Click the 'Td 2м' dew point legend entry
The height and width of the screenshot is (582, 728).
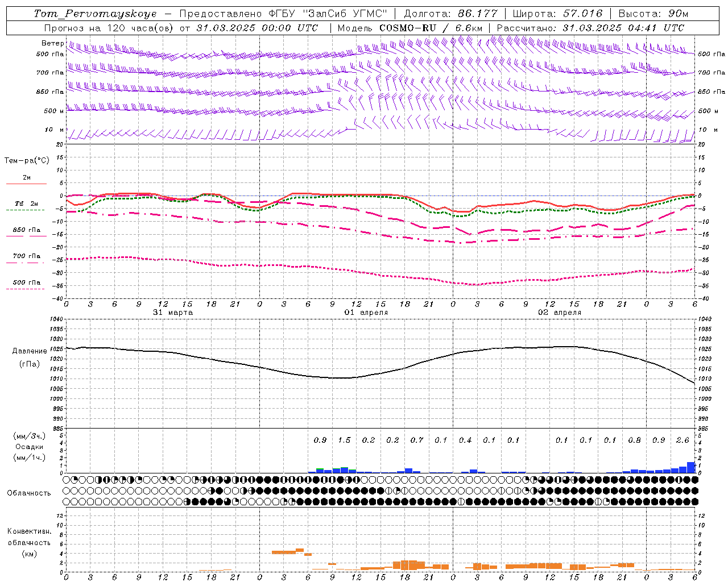coord(27,203)
